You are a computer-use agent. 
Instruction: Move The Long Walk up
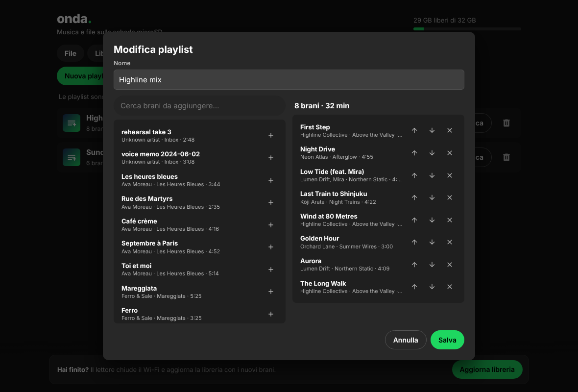[414, 287]
